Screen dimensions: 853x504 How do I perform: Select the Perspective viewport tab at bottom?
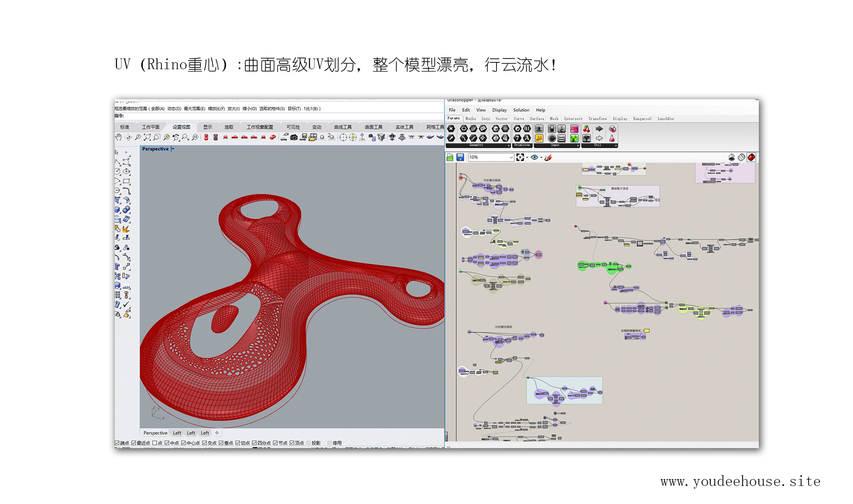coord(155,433)
